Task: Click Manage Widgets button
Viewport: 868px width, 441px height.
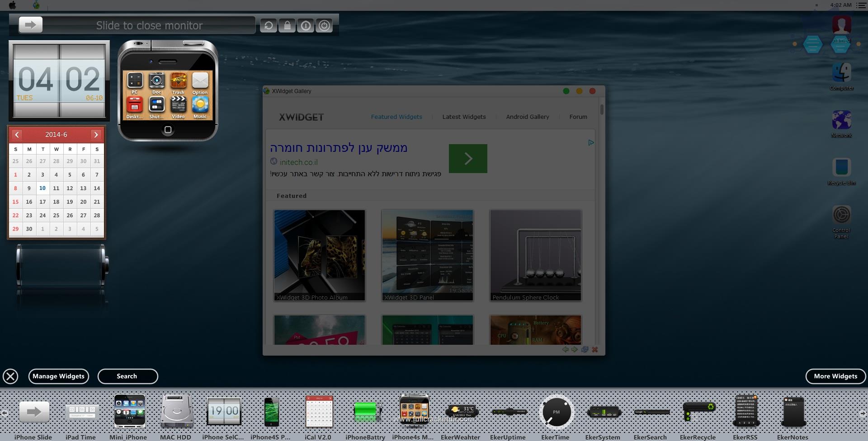Action: (58, 376)
